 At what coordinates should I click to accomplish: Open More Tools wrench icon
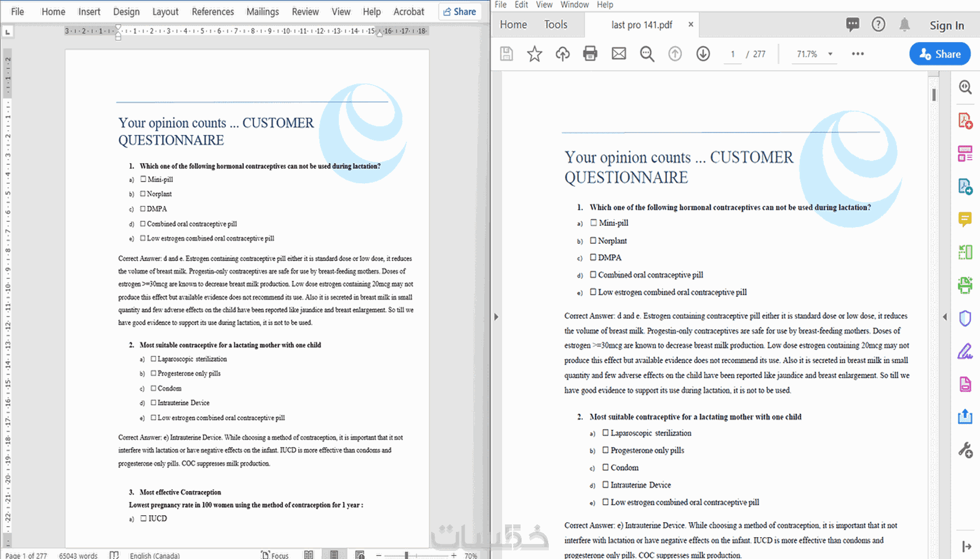tap(965, 450)
